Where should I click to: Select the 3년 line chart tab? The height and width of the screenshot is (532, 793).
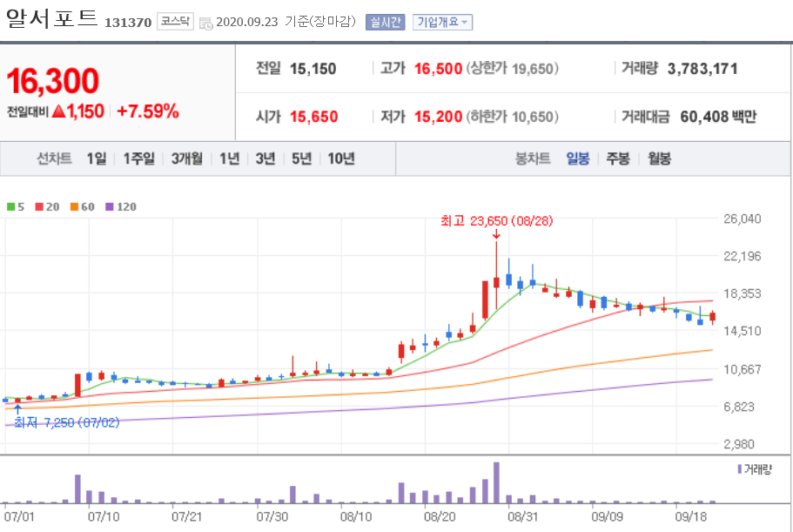(265, 158)
